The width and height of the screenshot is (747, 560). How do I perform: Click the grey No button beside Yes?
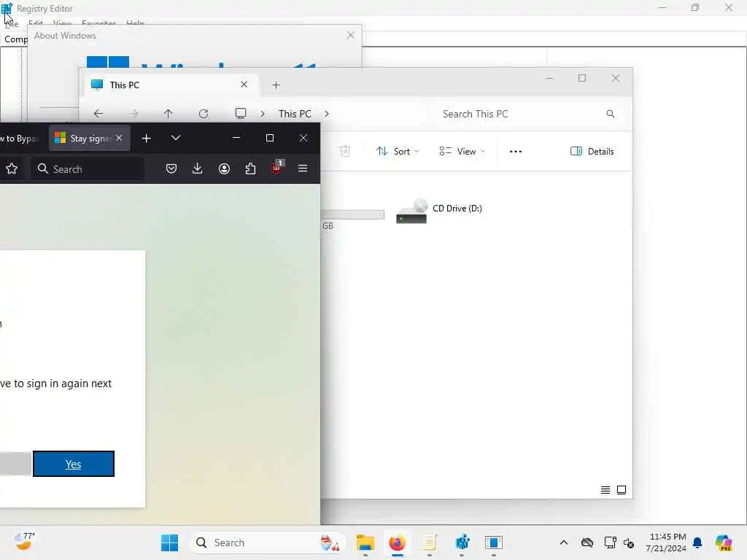pos(15,464)
